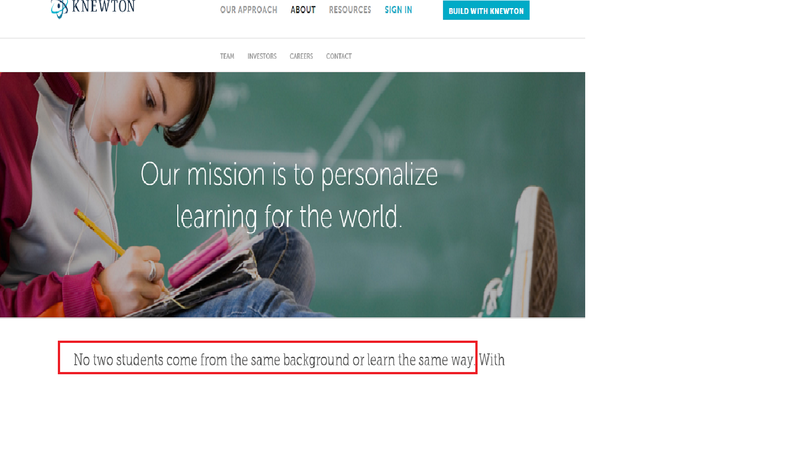The width and height of the screenshot is (800, 450).
Task: Go to the Team sub-navigation tab
Action: tap(227, 56)
